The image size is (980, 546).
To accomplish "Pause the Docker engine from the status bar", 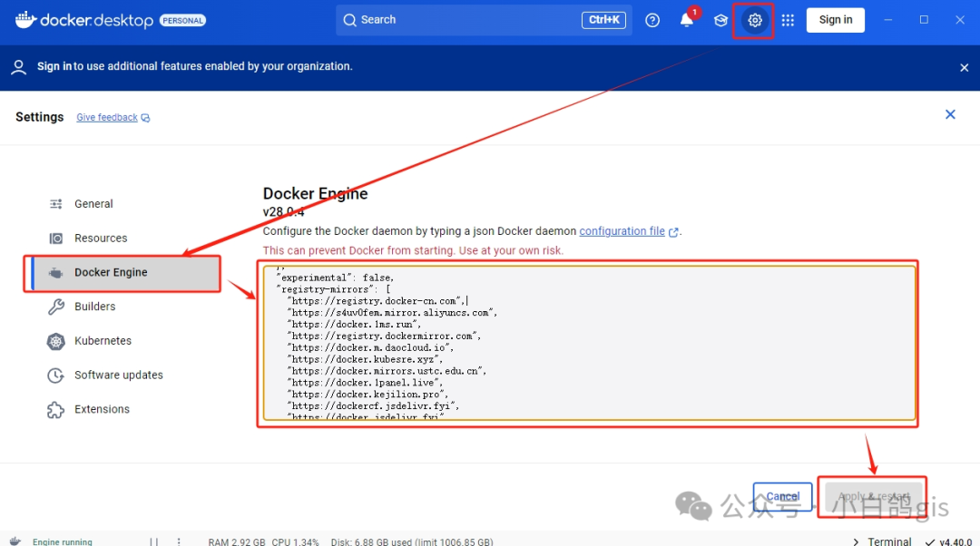I will [153, 541].
